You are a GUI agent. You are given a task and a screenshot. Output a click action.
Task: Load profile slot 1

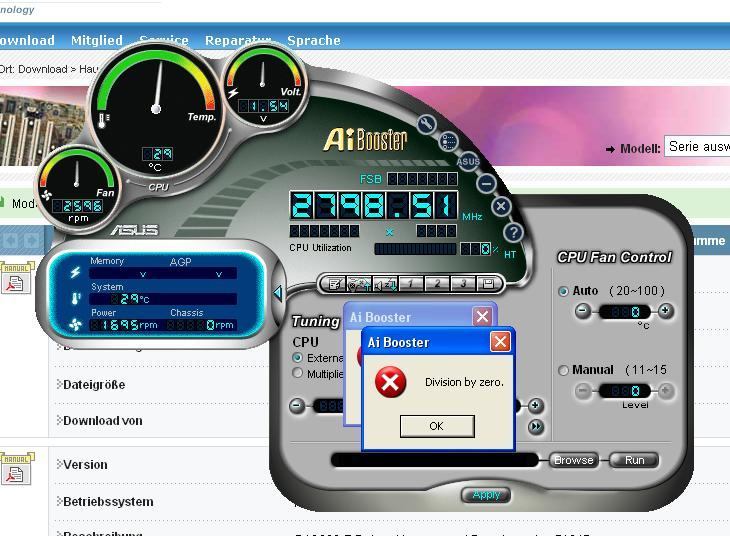(x=411, y=284)
